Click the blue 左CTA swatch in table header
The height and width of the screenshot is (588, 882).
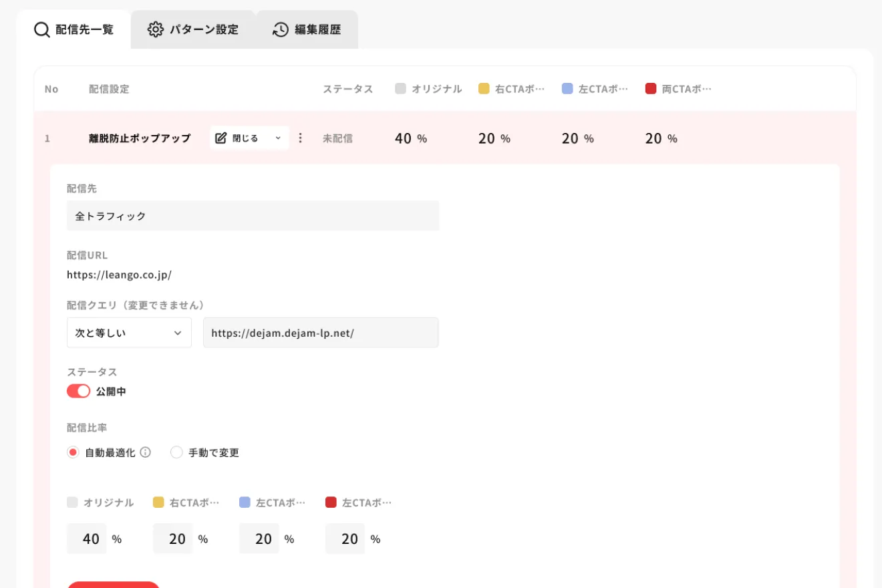click(568, 89)
